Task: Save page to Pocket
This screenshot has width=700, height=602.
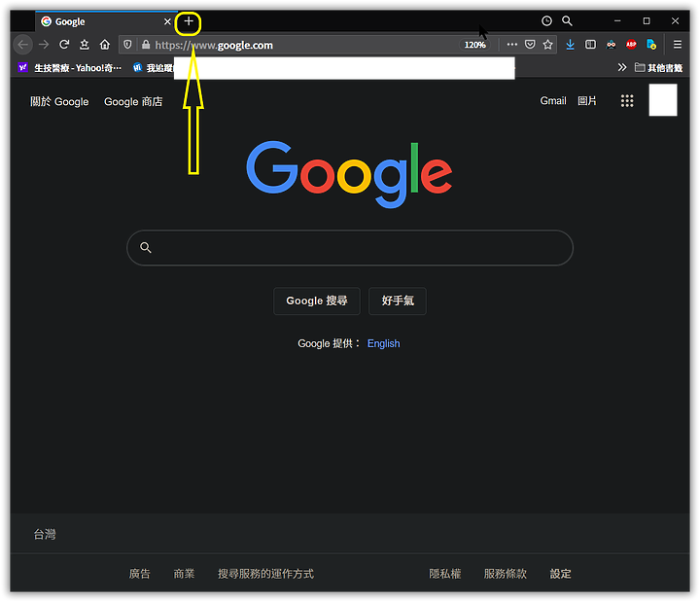Action: point(530,45)
